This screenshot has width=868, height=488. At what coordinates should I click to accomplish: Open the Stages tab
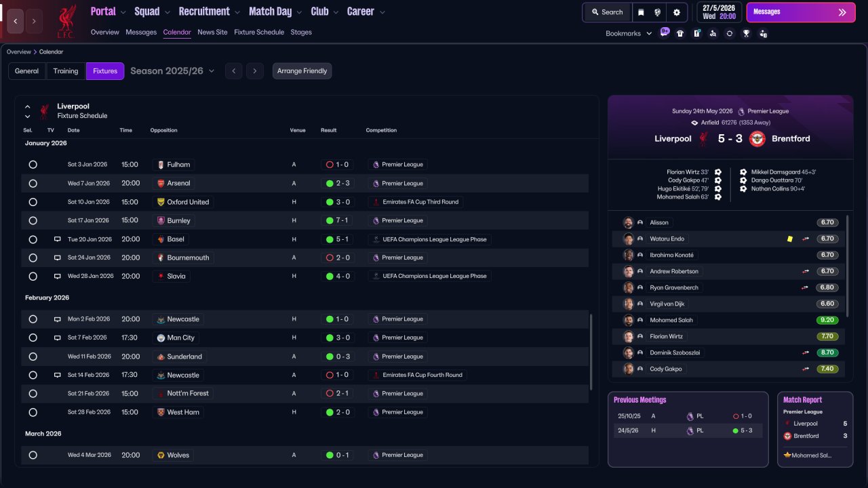click(301, 32)
